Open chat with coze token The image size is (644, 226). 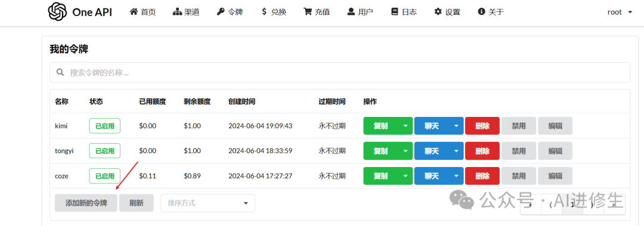click(432, 176)
